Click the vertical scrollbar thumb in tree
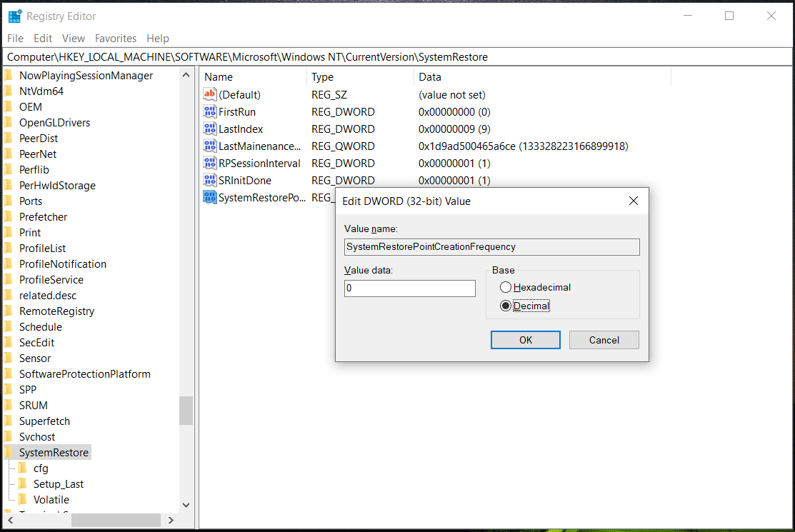Viewport: 795px width, 532px height. coord(186,411)
